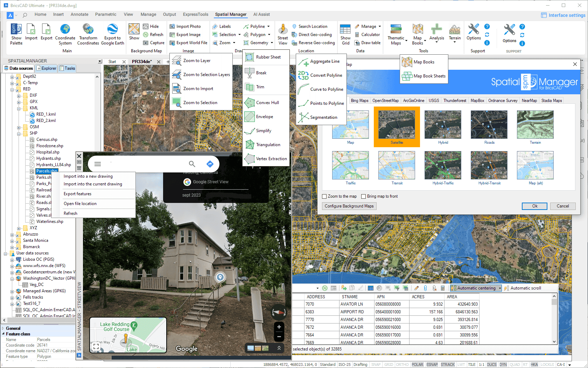Click the Convert Polyline 2D/3D icon
The image size is (588, 368).
303,75
